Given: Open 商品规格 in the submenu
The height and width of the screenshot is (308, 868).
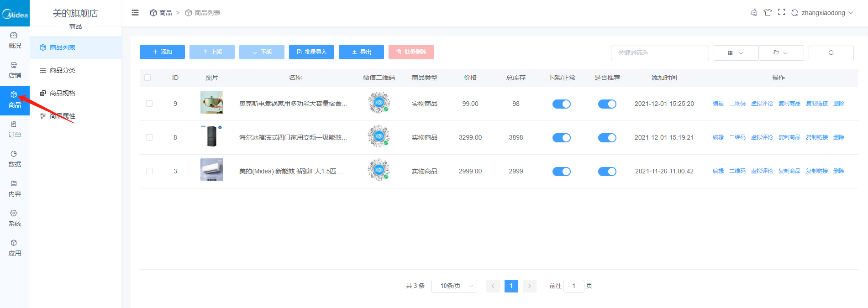Looking at the screenshot, I should coord(76,93).
